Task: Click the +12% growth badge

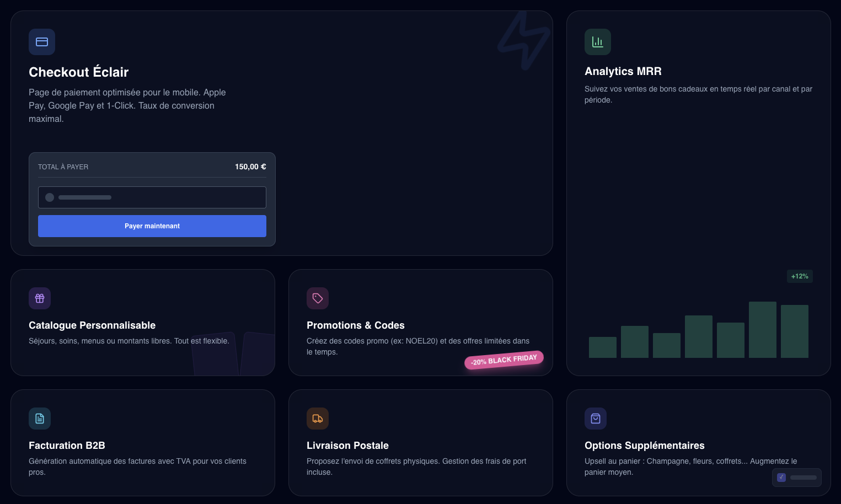Action: click(800, 276)
